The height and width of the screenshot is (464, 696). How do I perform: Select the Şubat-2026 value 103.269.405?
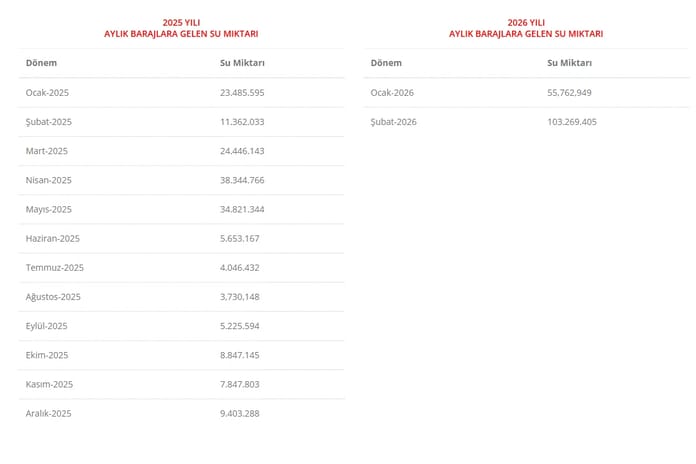pyautogui.click(x=572, y=121)
